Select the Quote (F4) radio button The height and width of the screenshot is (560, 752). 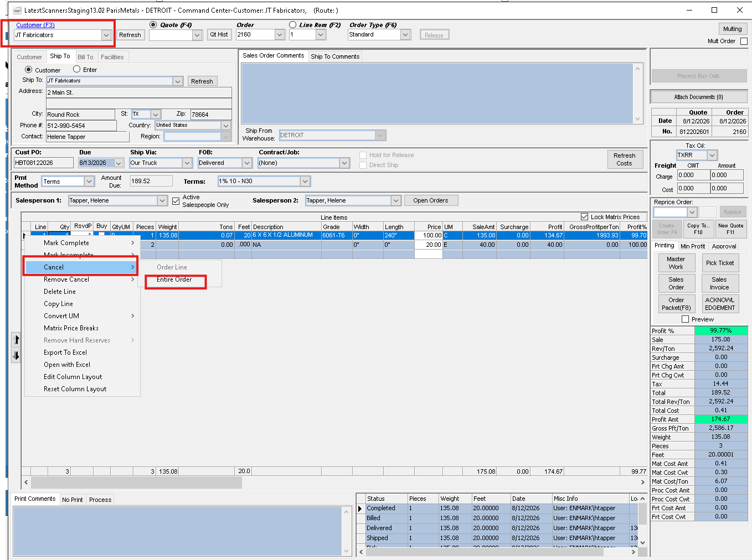[153, 25]
